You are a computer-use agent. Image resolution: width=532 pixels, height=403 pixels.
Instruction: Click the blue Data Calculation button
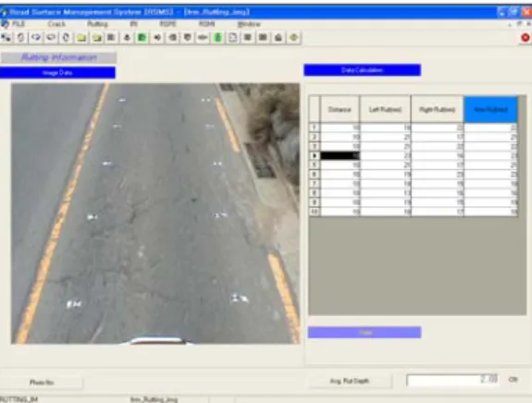(363, 70)
